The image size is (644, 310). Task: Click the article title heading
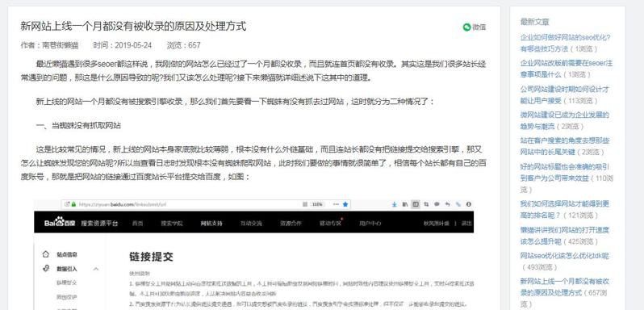133,27
